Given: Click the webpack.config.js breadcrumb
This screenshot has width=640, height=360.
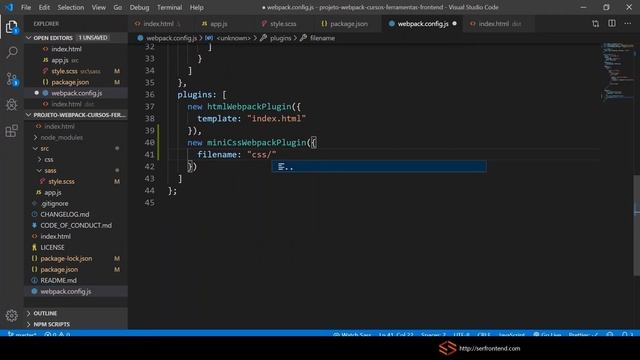Looking at the screenshot, I should (x=167, y=38).
